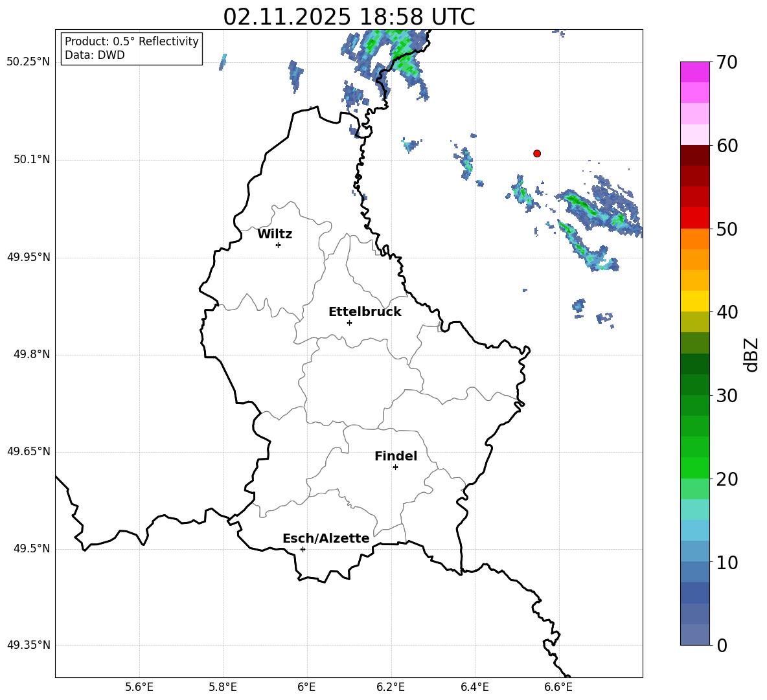Viewport: 767px width, 700px height.
Task: Click the 50 colorbar tick label
Action: pos(727,229)
